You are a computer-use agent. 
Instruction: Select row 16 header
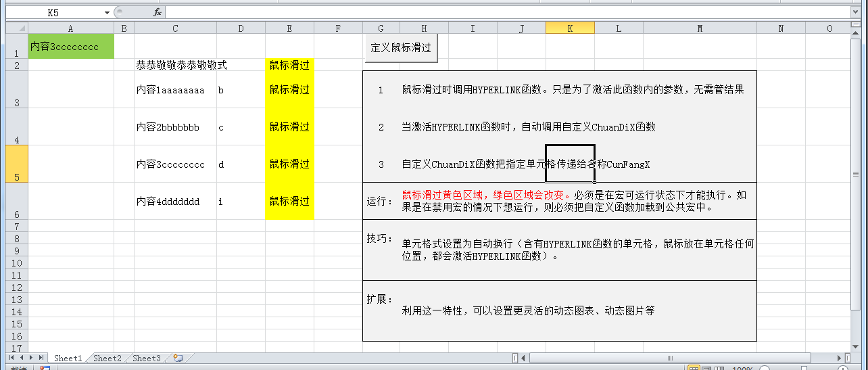click(x=16, y=336)
